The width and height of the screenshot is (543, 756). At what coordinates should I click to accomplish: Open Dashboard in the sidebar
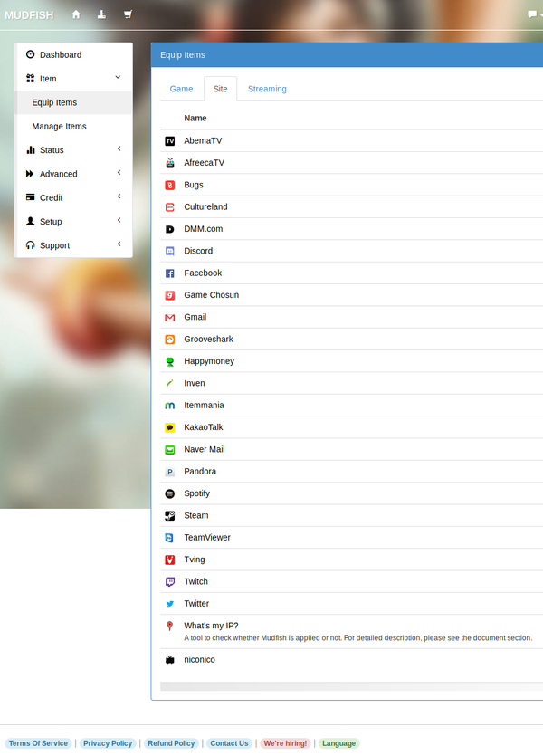(x=73, y=55)
